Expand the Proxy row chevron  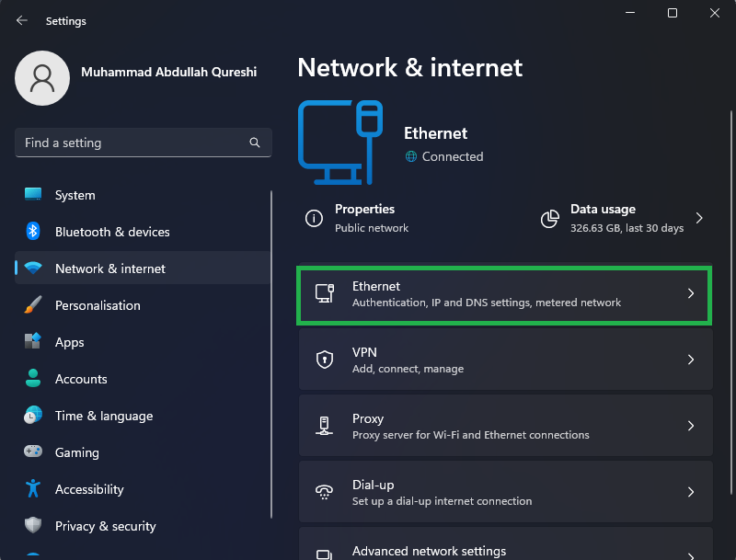691,427
